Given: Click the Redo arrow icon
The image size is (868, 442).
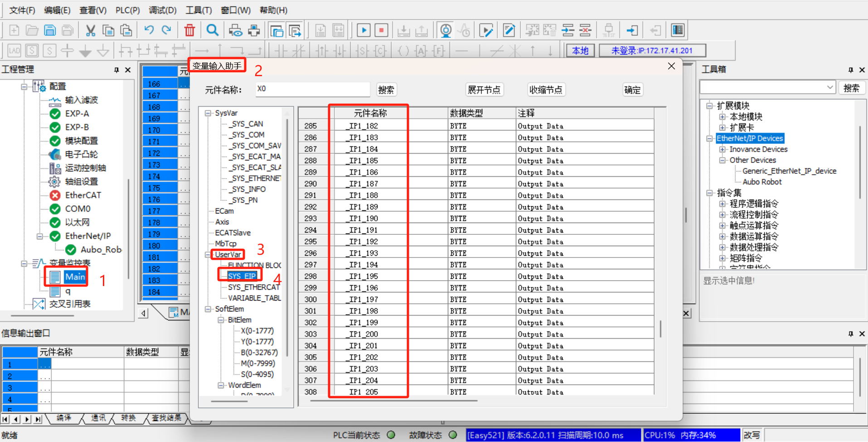Looking at the screenshot, I should coord(166,30).
